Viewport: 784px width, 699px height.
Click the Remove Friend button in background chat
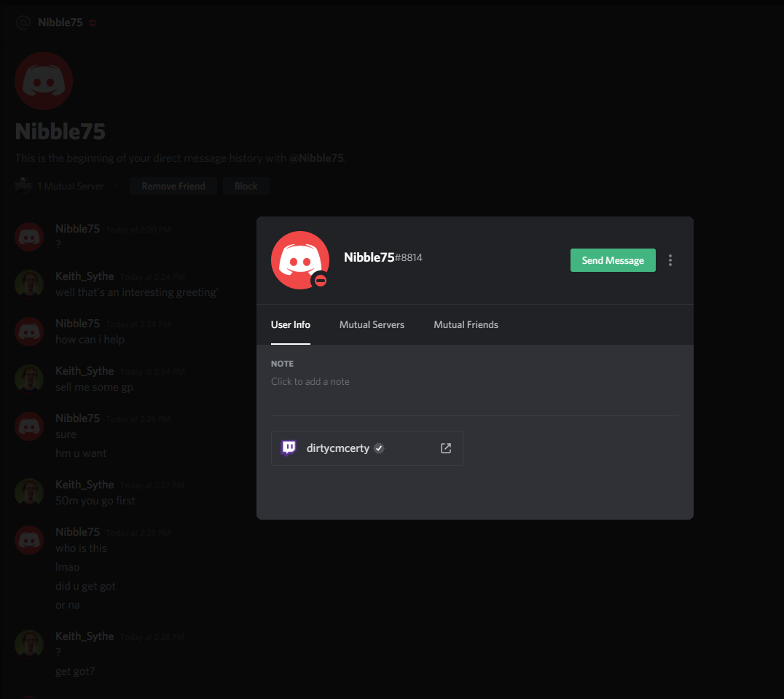pos(173,186)
